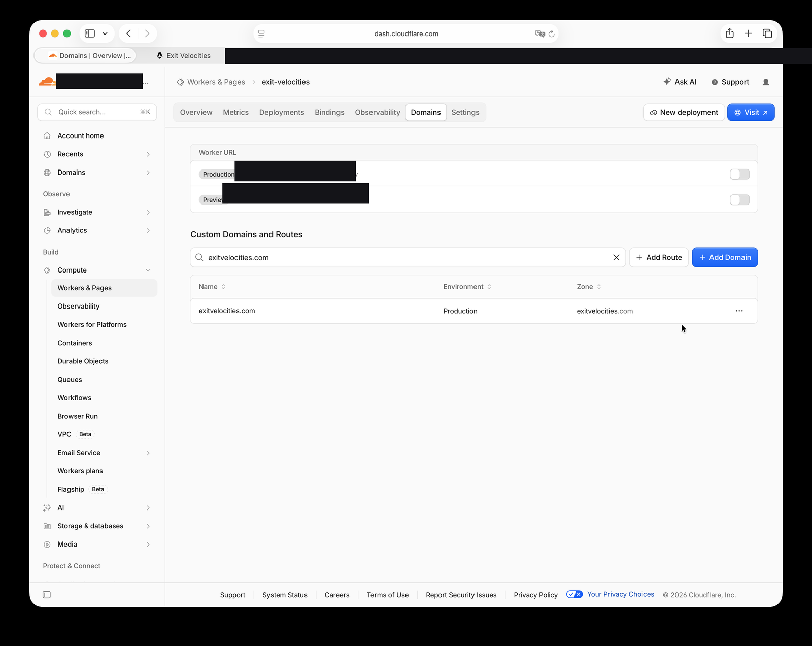Click the dash.cloudflare.com address bar
The height and width of the screenshot is (646, 812).
[406, 33]
